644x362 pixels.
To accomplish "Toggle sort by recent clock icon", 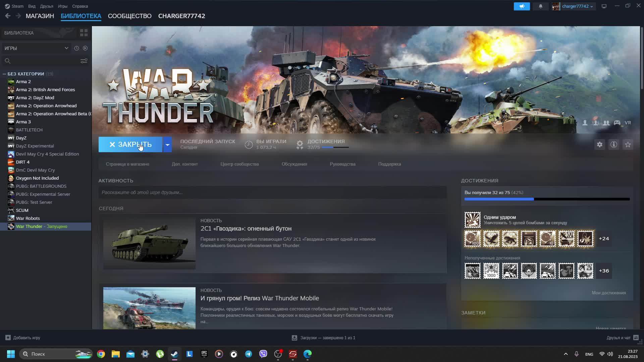I will pyautogui.click(x=76, y=48).
